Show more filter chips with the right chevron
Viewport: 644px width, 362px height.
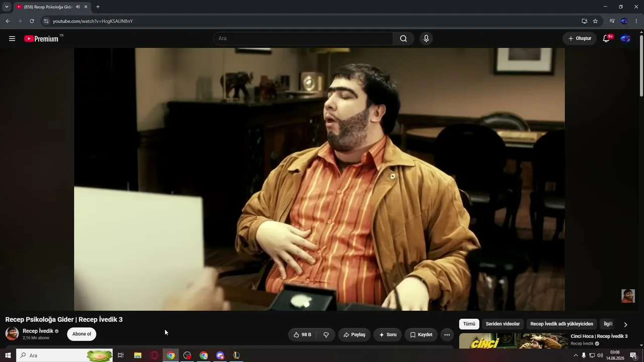click(625, 324)
